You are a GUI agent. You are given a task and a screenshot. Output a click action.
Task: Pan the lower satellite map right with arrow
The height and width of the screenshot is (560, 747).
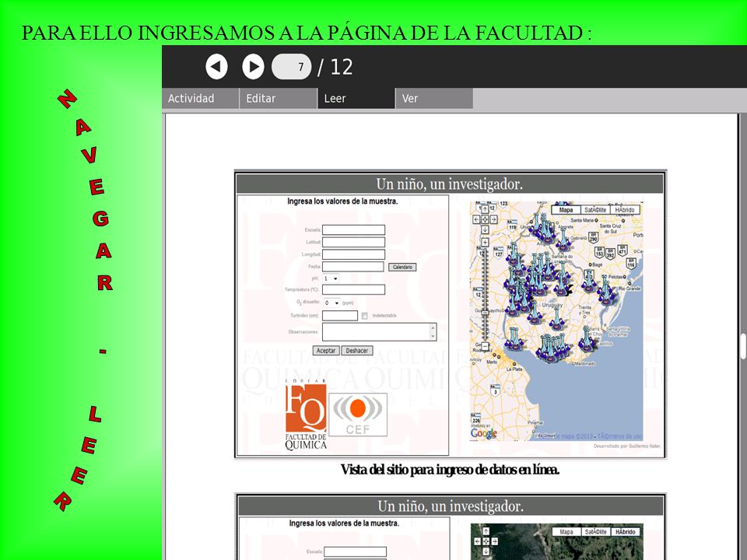495,541
